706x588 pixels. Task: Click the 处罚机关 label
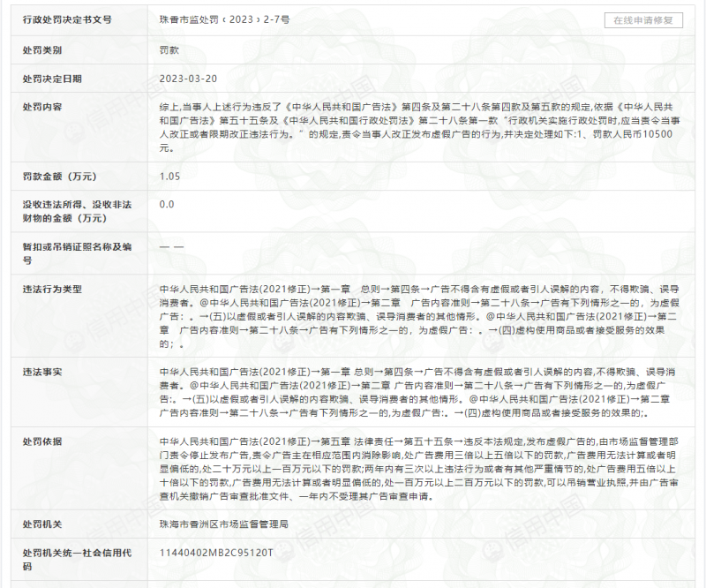[x=42, y=524]
